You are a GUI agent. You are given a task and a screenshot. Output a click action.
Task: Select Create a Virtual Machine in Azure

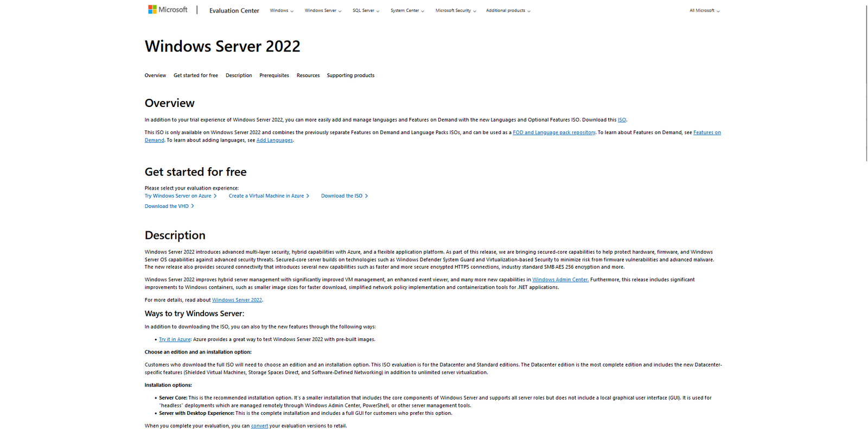(x=266, y=196)
